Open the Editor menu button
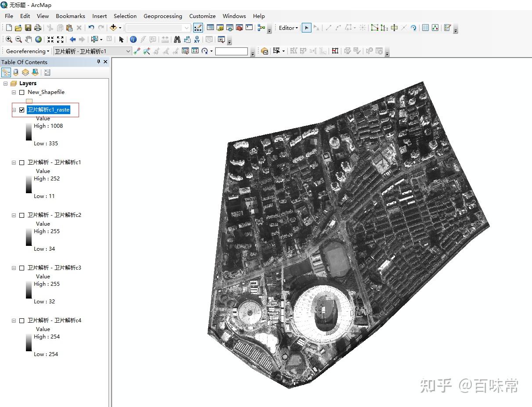This screenshot has width=532, height=407. tap(288, 28)
